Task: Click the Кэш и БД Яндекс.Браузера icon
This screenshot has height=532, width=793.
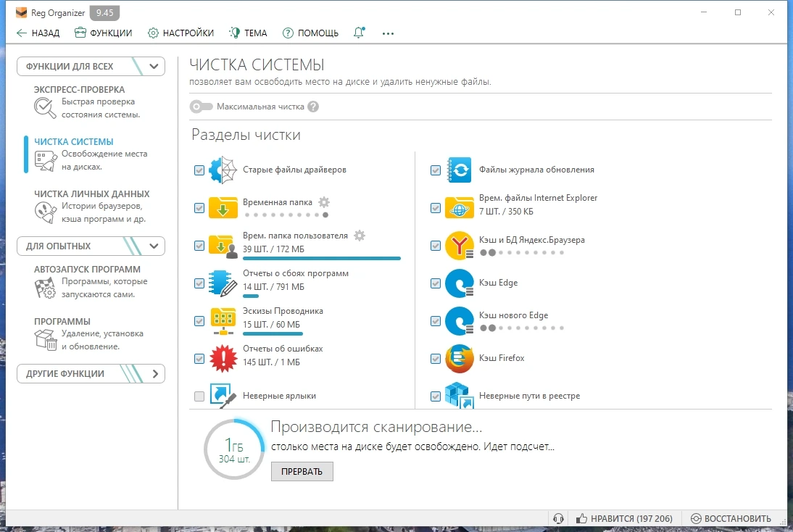Action: coord(460,245)
